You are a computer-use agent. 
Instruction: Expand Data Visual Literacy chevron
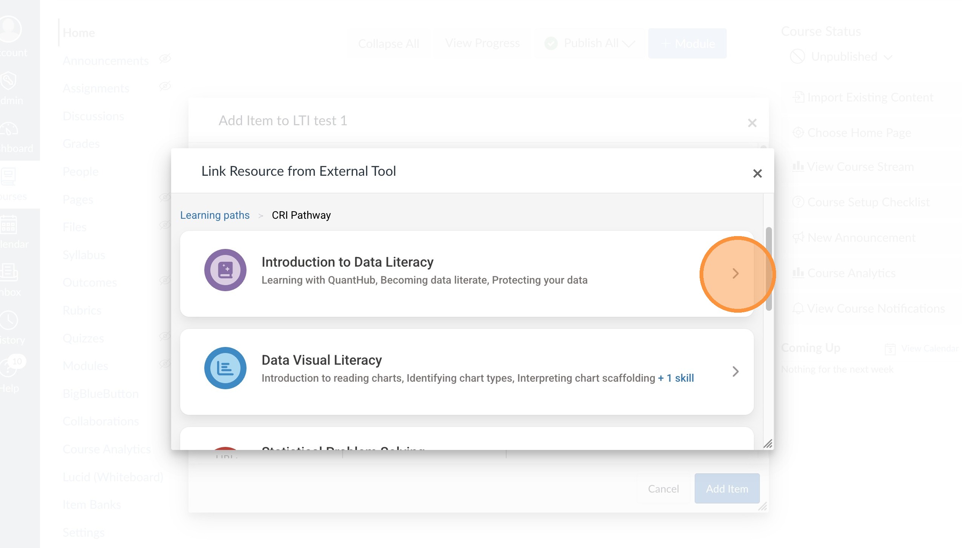click(735, 371)
